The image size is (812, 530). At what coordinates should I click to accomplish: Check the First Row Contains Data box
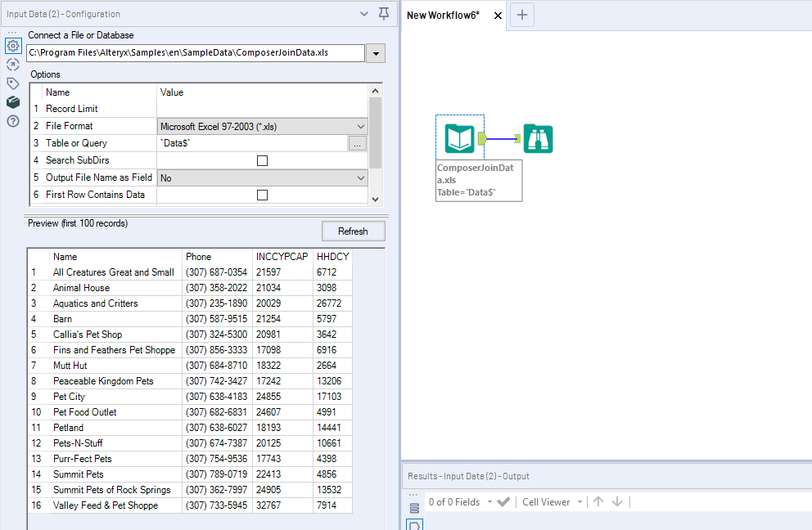point(262,195)
